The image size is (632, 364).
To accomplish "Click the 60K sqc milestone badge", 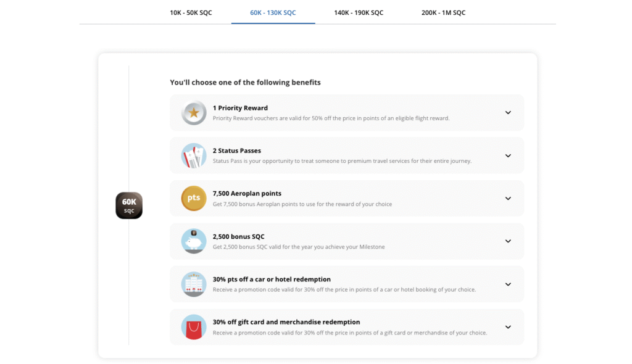I will coord(129,205).
